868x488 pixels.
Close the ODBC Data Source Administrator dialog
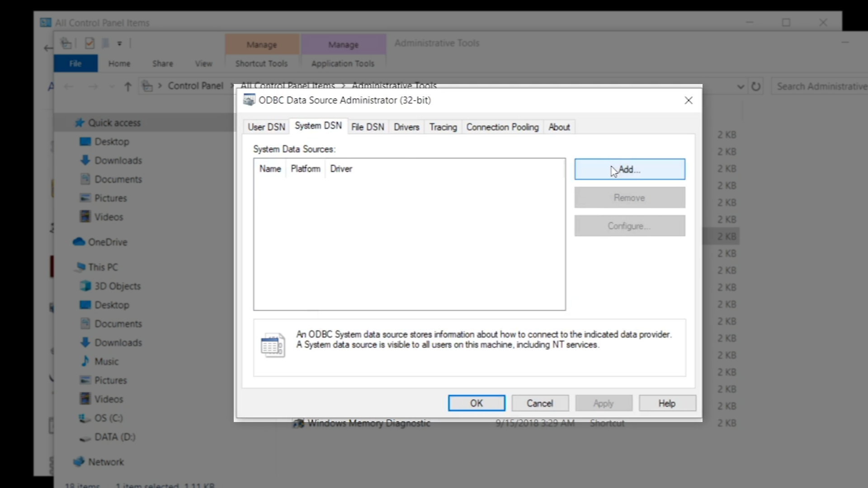coord(688,100)
